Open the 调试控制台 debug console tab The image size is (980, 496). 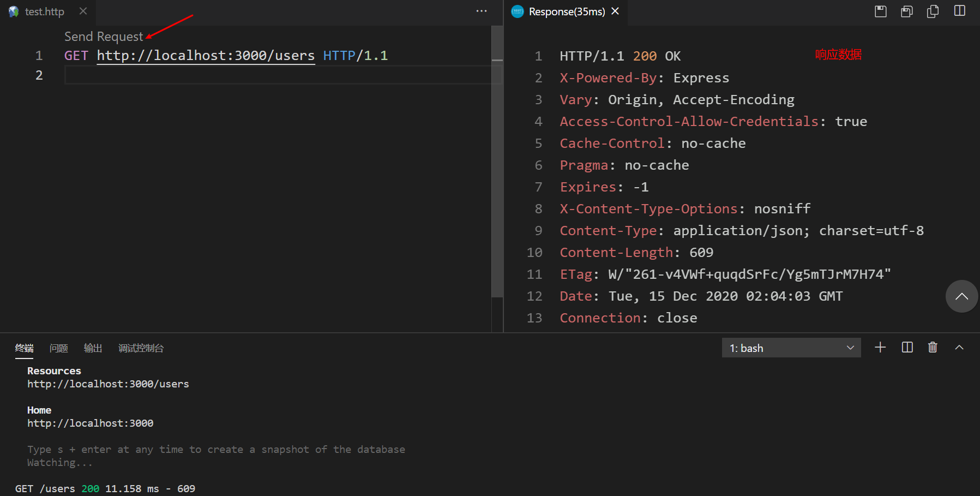point(141,348)
